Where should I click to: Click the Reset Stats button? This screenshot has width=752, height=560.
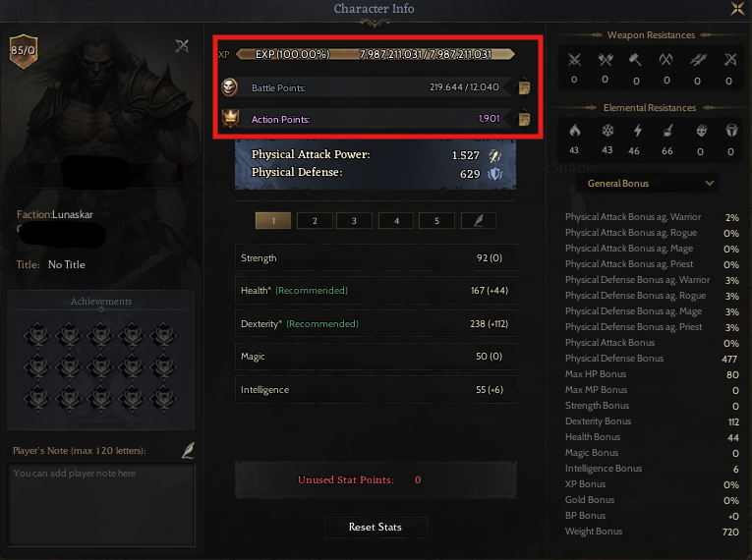(x=376, y=527)
